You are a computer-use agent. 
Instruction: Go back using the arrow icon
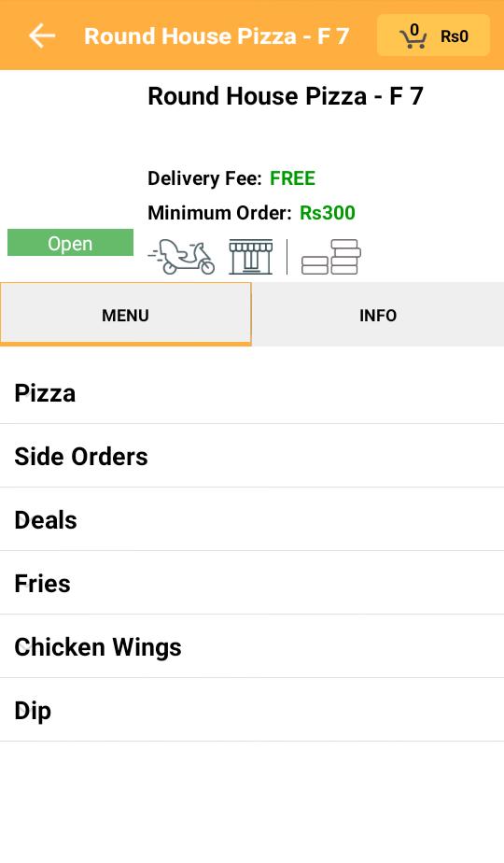tap(42, 35)
